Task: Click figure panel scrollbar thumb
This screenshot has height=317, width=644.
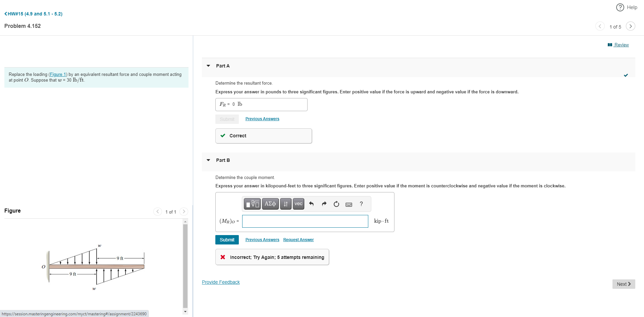Action: coord(185,266)
